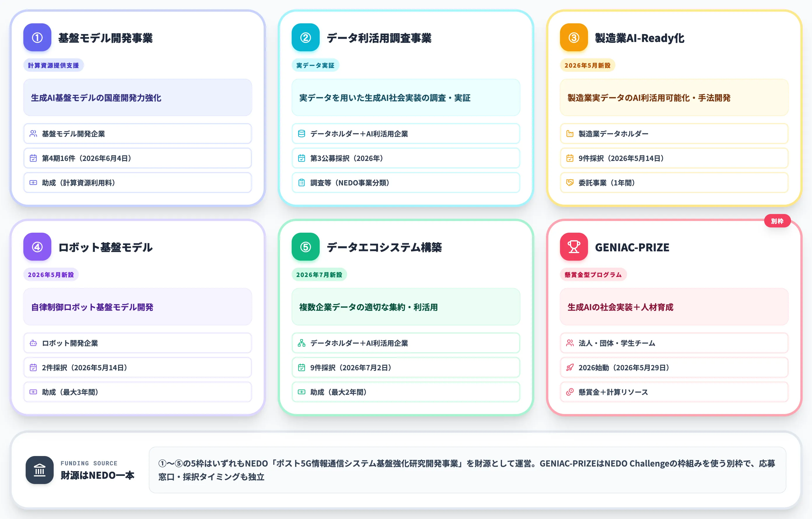The height and width of the screenshot is (519, 812).
Task: Click the 9件採択（2026年7月2日） label text
Action: point(351,368)
